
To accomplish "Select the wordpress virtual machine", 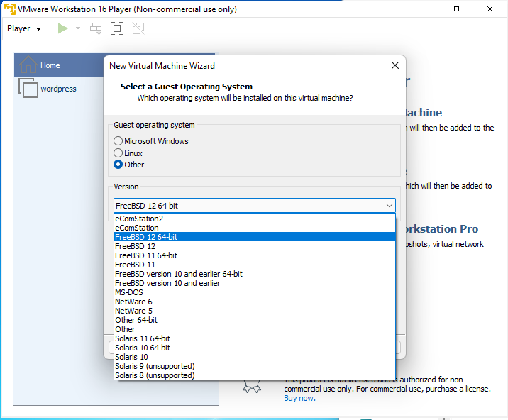I will pyautogui.click(x=58, y=89).
